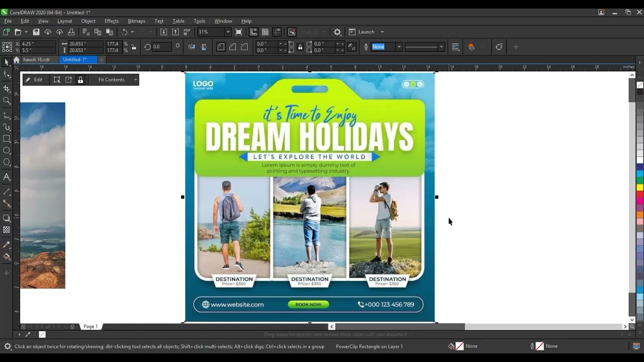Click the Full-screen preview icon
The width and height of the screenshot is (644, 362).
(238, 32)
